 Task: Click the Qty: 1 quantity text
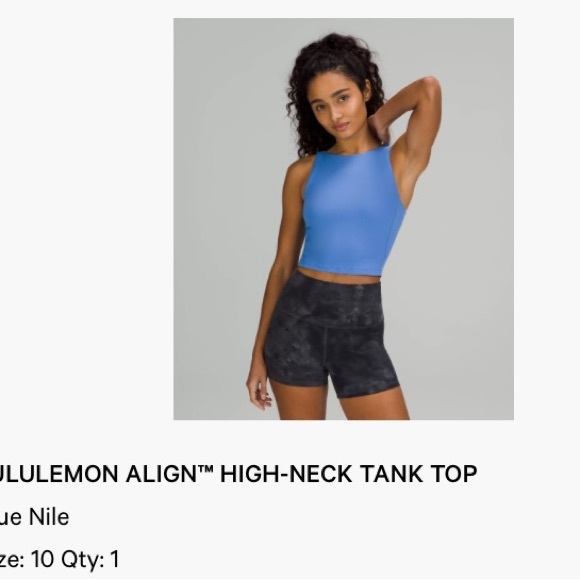tap(91, 559)
